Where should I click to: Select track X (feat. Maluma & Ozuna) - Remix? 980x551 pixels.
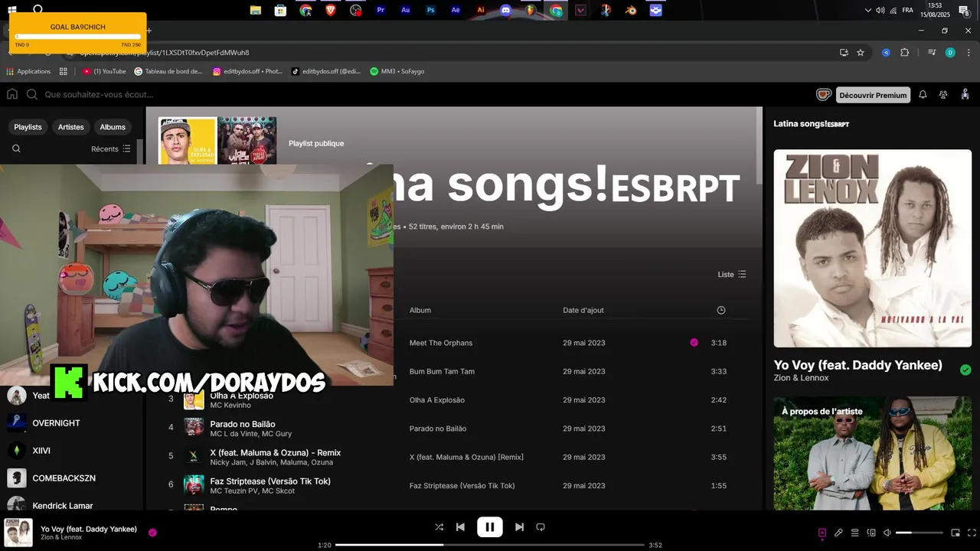pos(276,452)
